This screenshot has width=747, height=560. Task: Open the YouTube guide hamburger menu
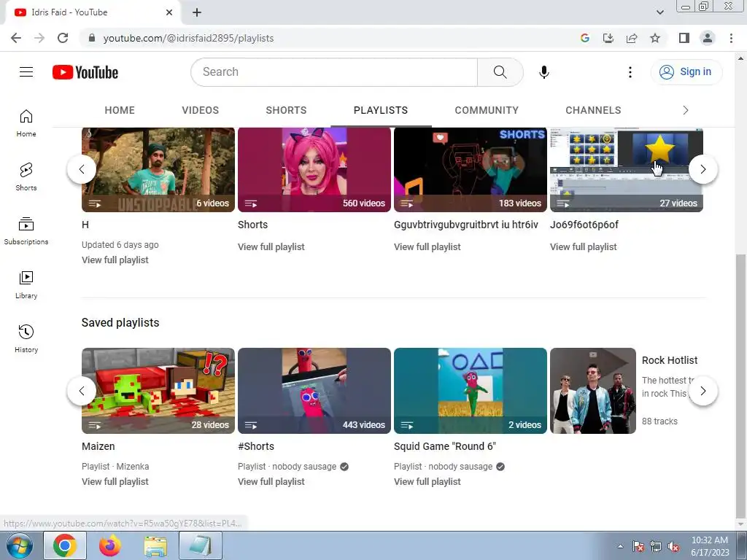point(26,72)
